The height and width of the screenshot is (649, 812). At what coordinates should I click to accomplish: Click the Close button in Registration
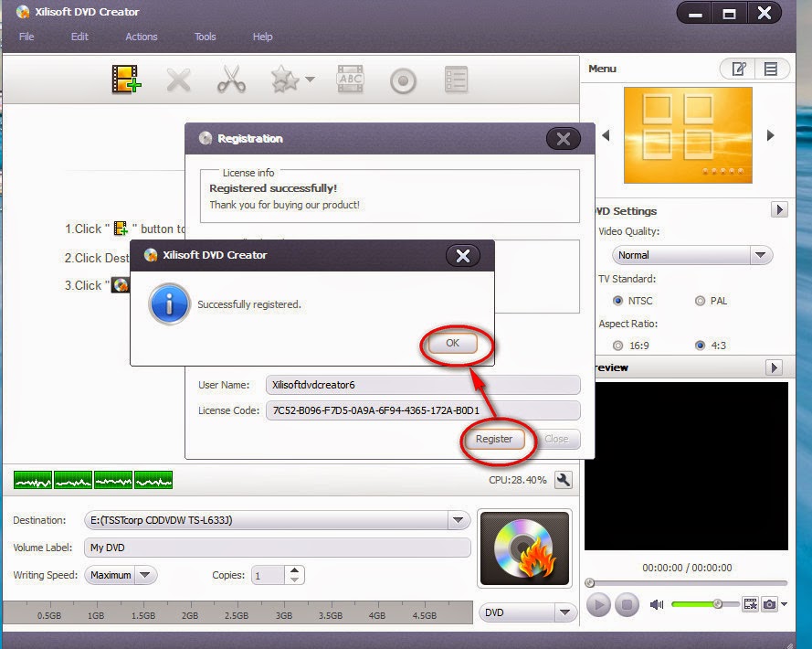(x=556, y=439)
